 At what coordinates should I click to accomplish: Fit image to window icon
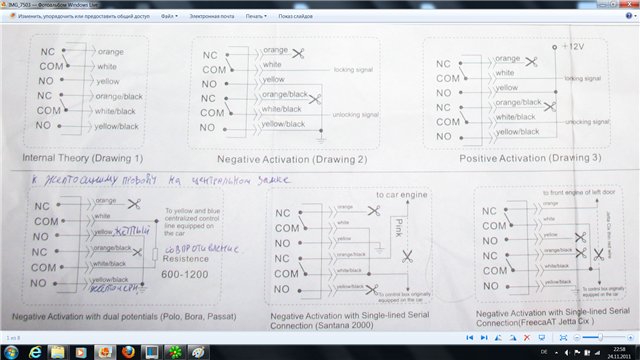(x=563, y=338)
